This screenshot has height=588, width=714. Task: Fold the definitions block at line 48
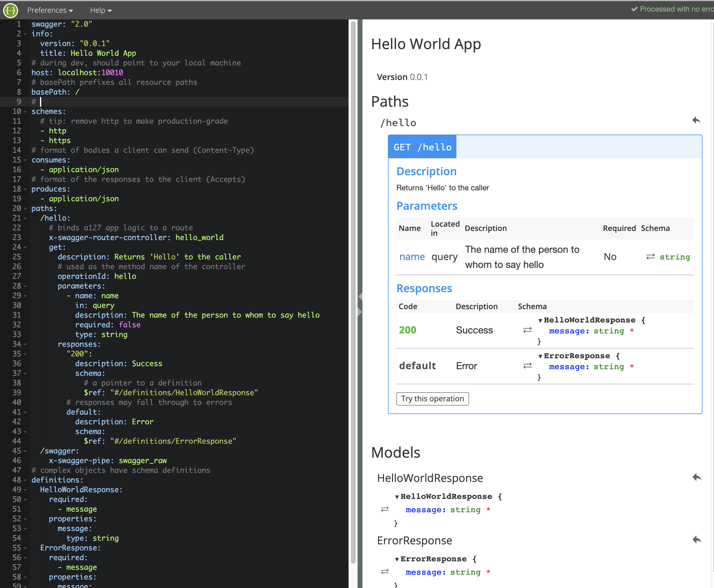[25, 480]
